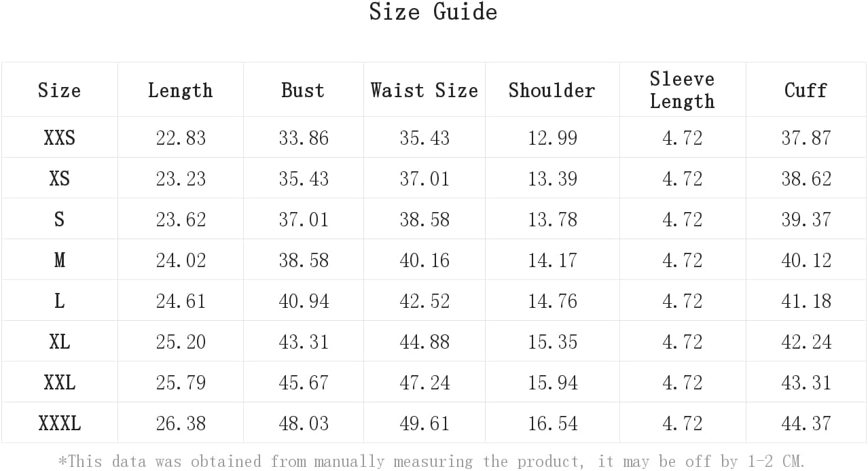Click the Waist Size column header
868x471 pixels.
coord(424,90)
